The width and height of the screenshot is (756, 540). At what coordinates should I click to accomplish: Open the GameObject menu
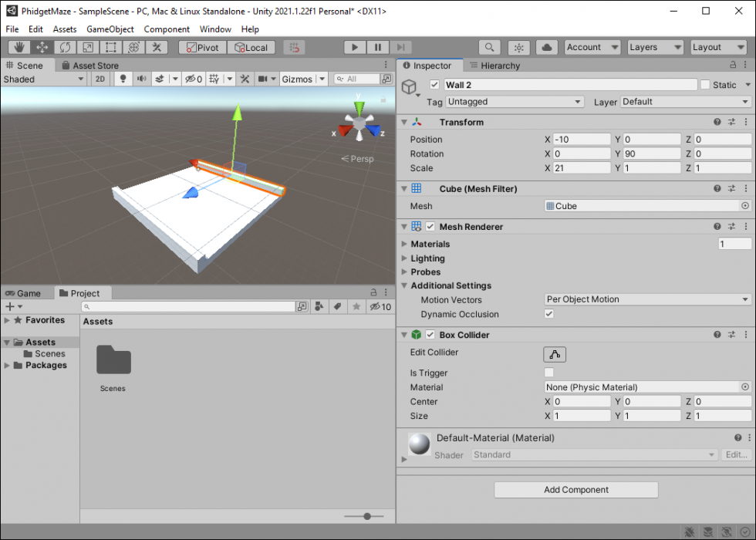pyautogui.click(x=110, y=29)
